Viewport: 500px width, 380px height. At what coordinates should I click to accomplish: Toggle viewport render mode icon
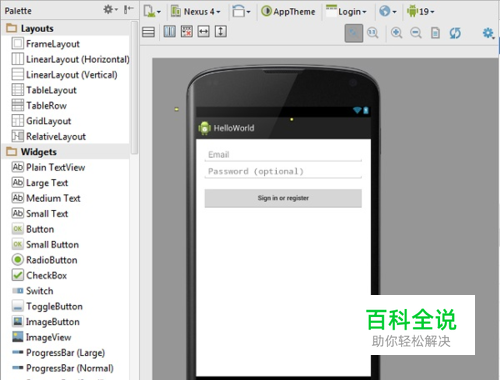[148, 32]
